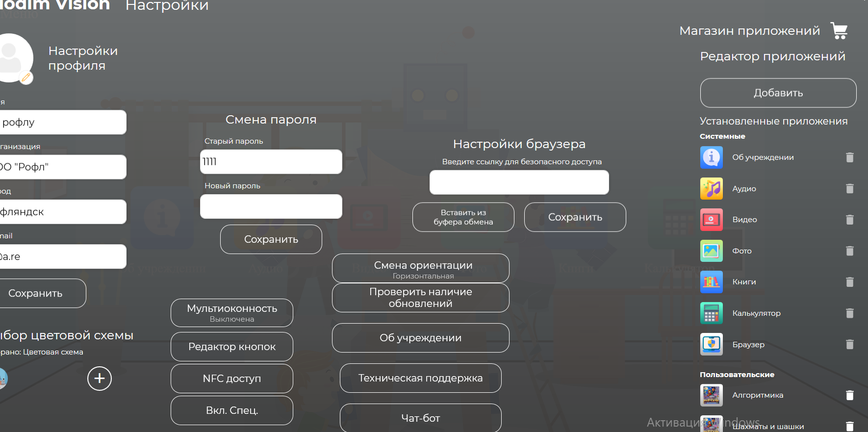The width and height of the screenshot is (868, 432).
Task: Toggle Смена ориентации orientation button
Action: coord(421,268)
